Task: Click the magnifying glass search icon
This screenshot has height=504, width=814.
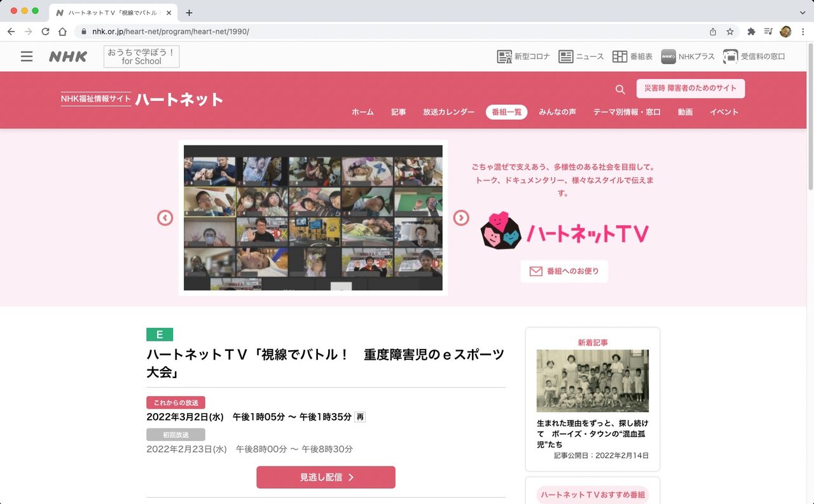Action: coord(619,90)
